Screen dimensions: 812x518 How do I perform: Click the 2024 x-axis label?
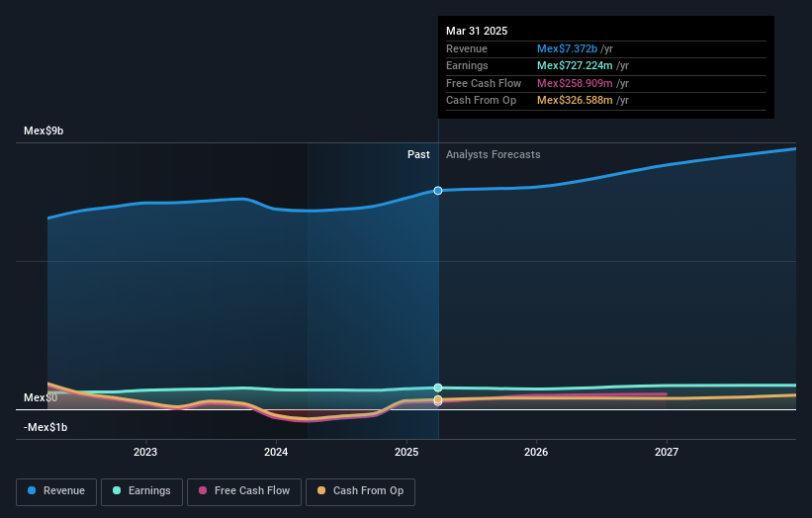[276, 453]
